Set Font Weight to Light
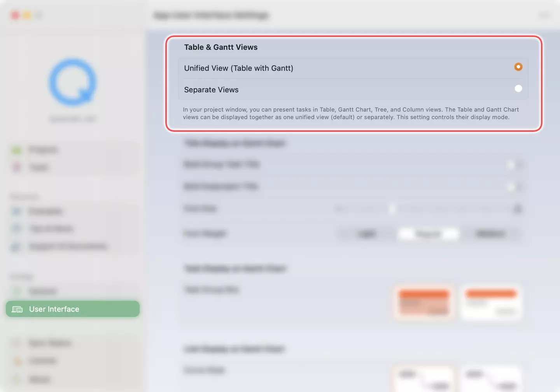Screen dimensions: 560x392 pyautogui.click(x=366, y=234)
